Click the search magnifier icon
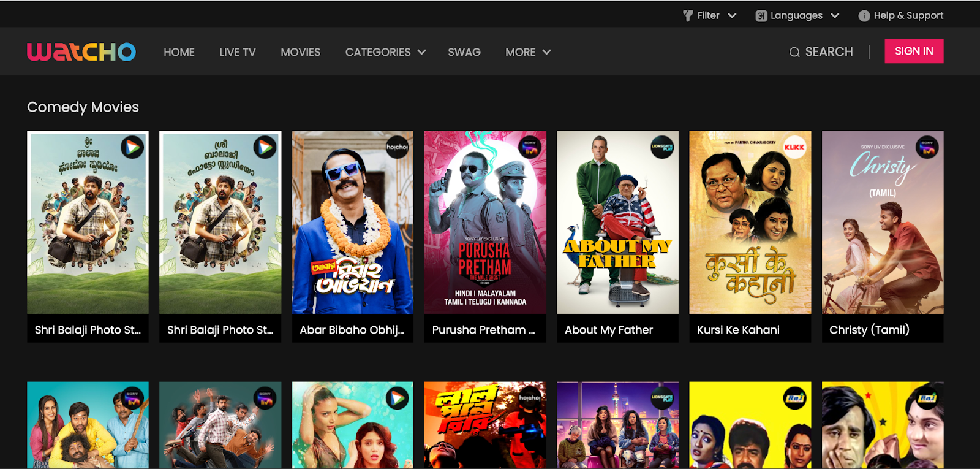The height and width of the screenshot is (469, 980). coord(794,52)
